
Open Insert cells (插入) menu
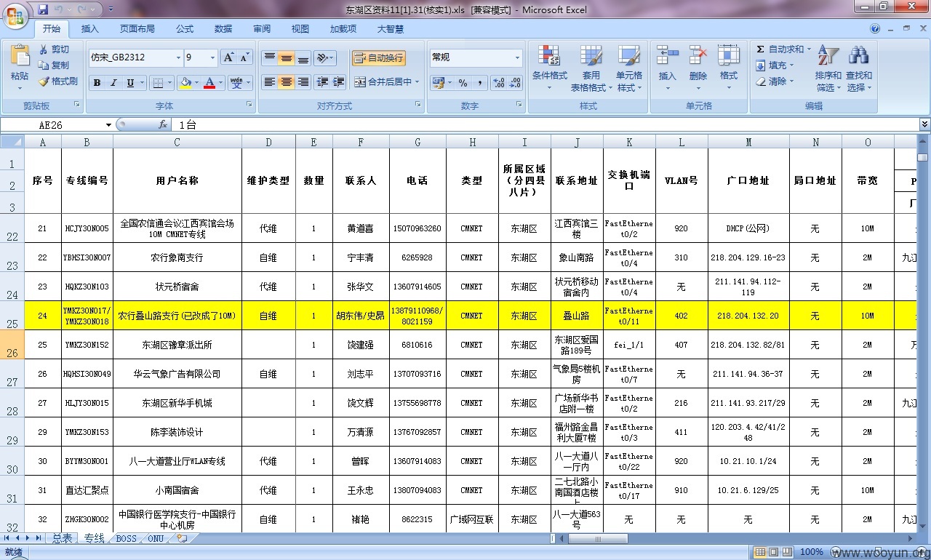coord(667,68)
